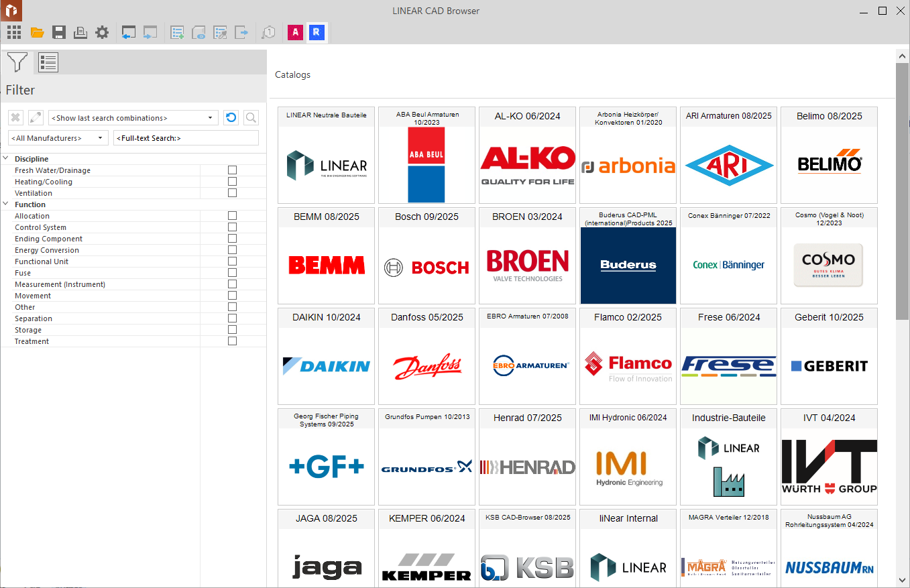Open the Arbonia Heizkörper catalog

pyautogui.click(x=628, y=155)
